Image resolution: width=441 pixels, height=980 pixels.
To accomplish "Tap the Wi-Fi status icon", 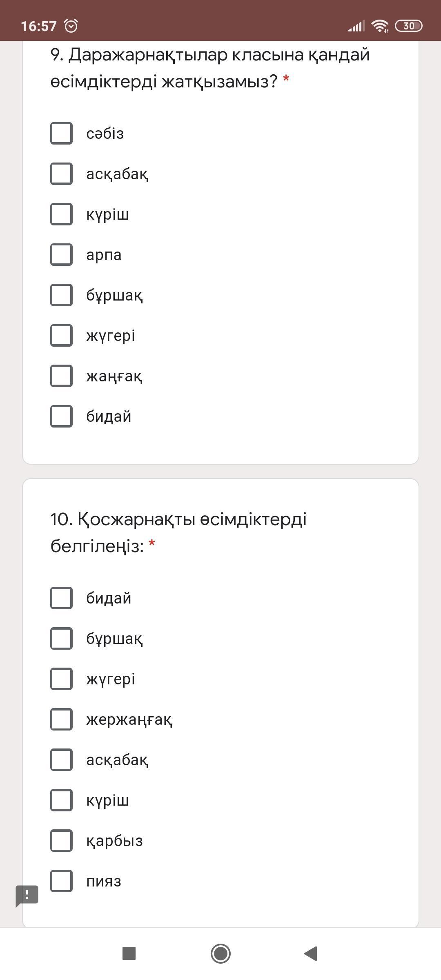I will pyautogui.click(x=380, y=26).
